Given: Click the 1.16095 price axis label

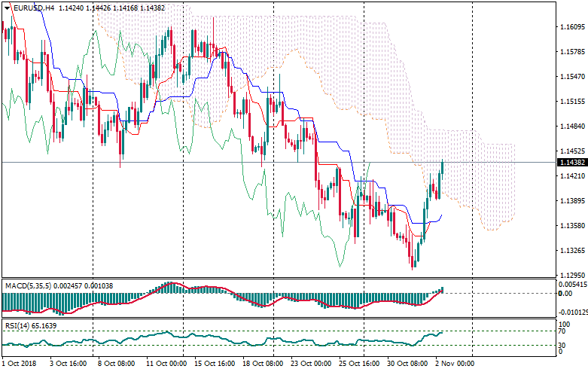Looking at the screenshot, I should [573, 27].
